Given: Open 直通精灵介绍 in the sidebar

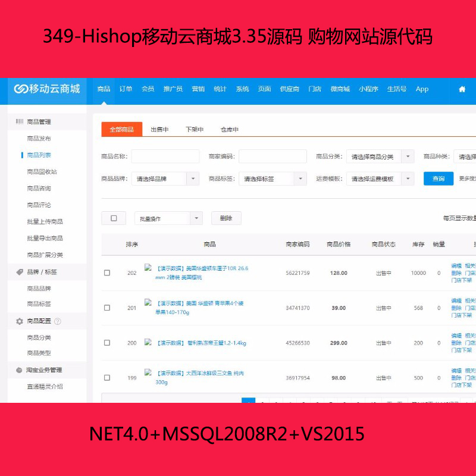Looking at the screenshot, I should coord(45,387).
